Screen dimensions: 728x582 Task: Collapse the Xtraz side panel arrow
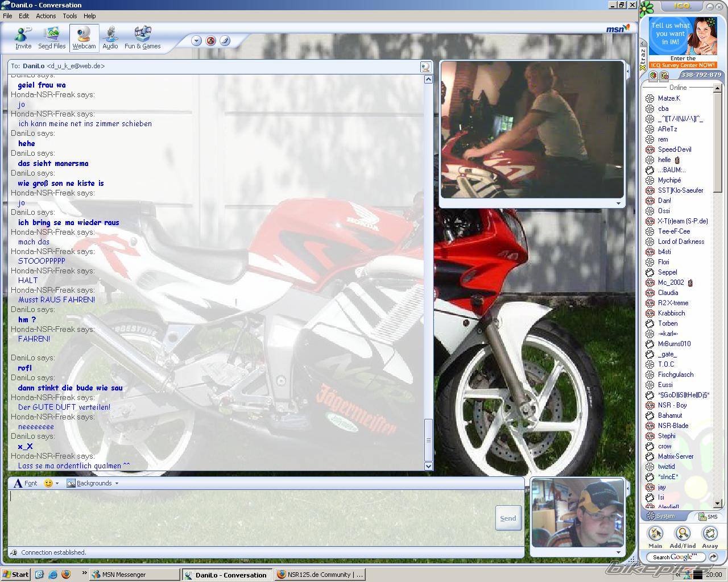(x=643, y=43)
